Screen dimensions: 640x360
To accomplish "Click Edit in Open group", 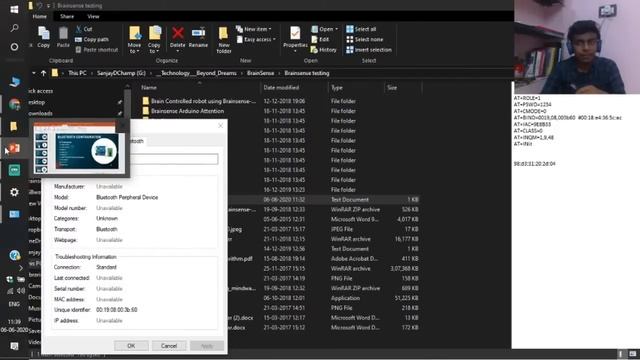I will [320, 40].
